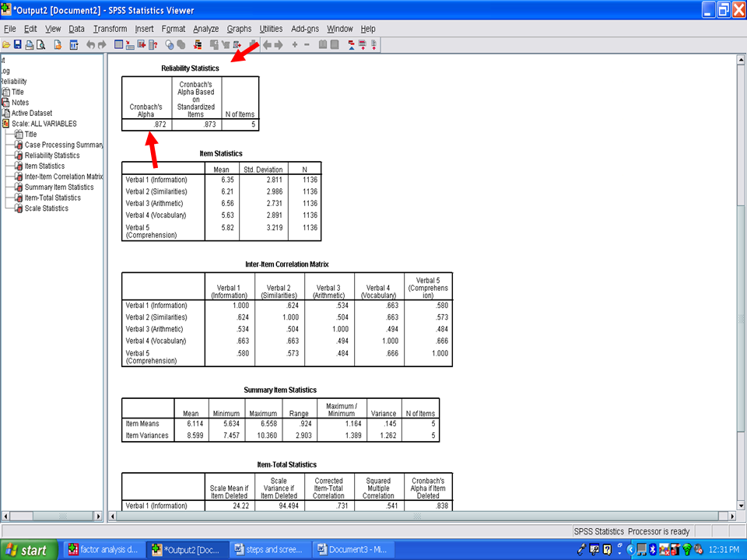Screen dimensions: 747x560
Task: Open the Analyze menu
Action: tap(205, 29)
